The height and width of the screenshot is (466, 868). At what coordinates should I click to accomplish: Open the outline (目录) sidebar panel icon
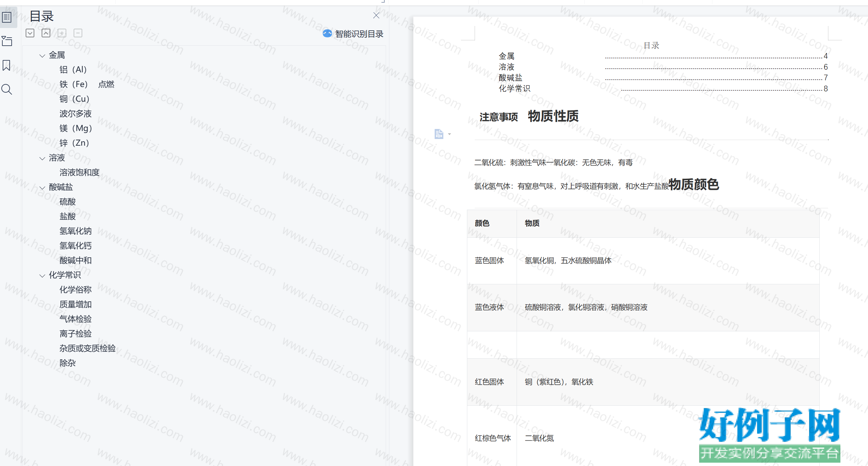click(7, 17)
